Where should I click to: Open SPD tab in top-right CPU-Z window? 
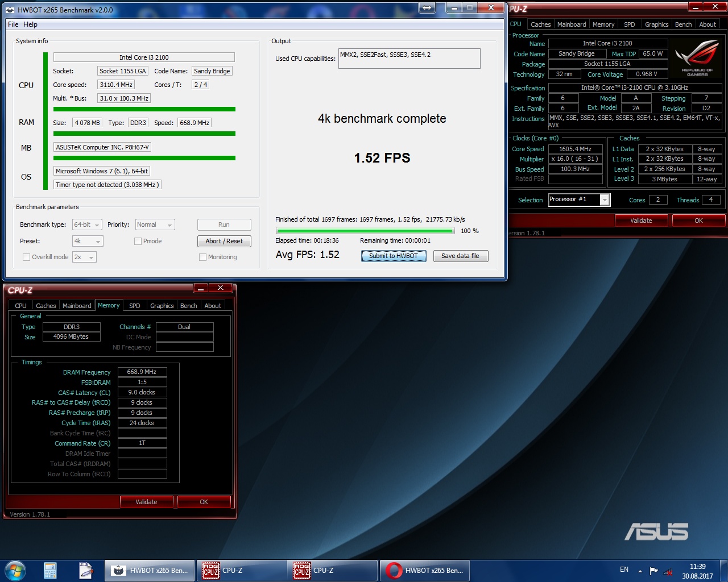(630, 24)
